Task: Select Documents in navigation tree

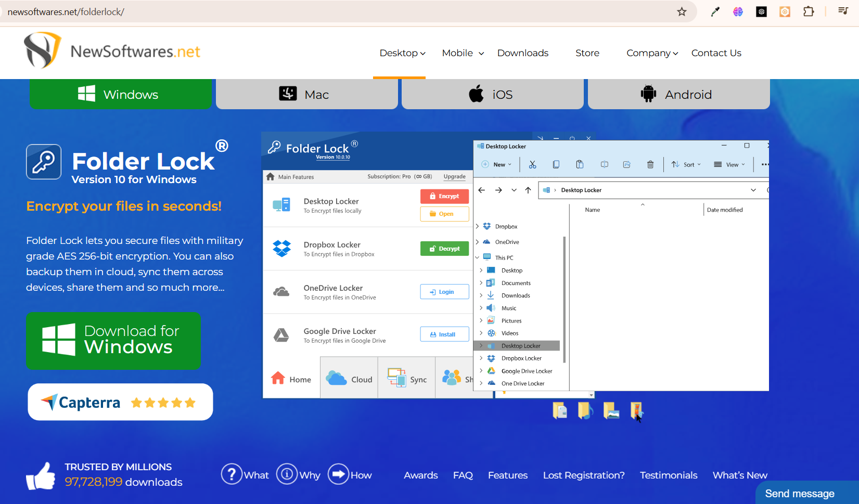Action: [516, 283]
